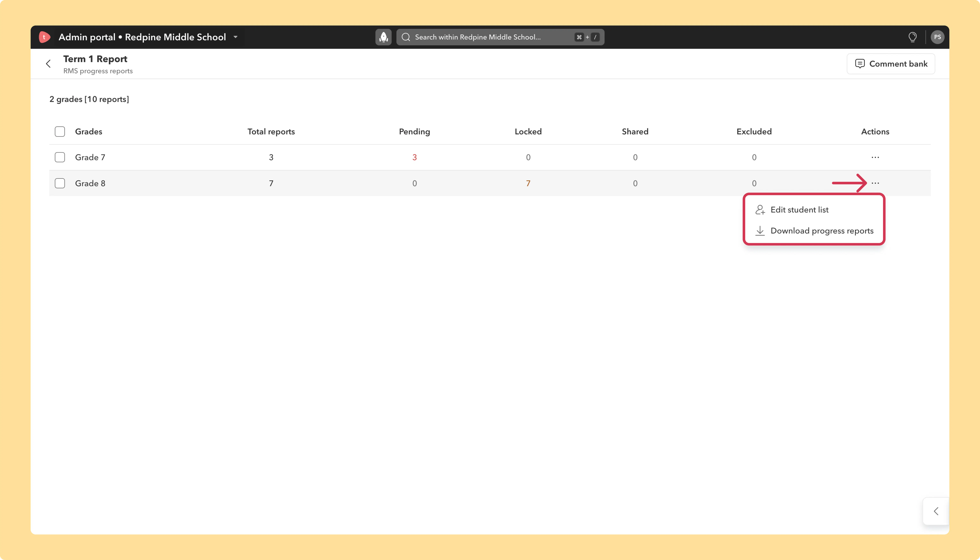Click the Toddle logo icon

(45, 37)
